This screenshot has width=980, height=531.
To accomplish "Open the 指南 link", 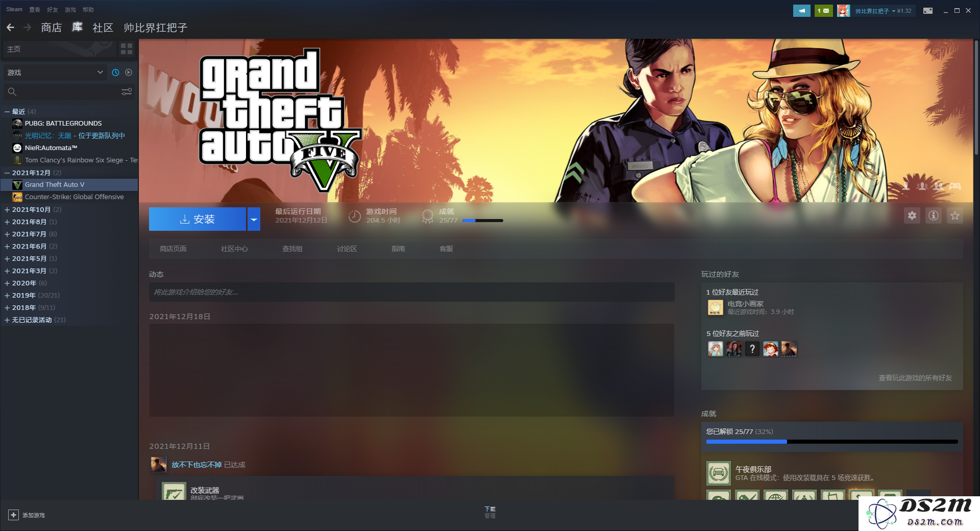I will (398, 249).
